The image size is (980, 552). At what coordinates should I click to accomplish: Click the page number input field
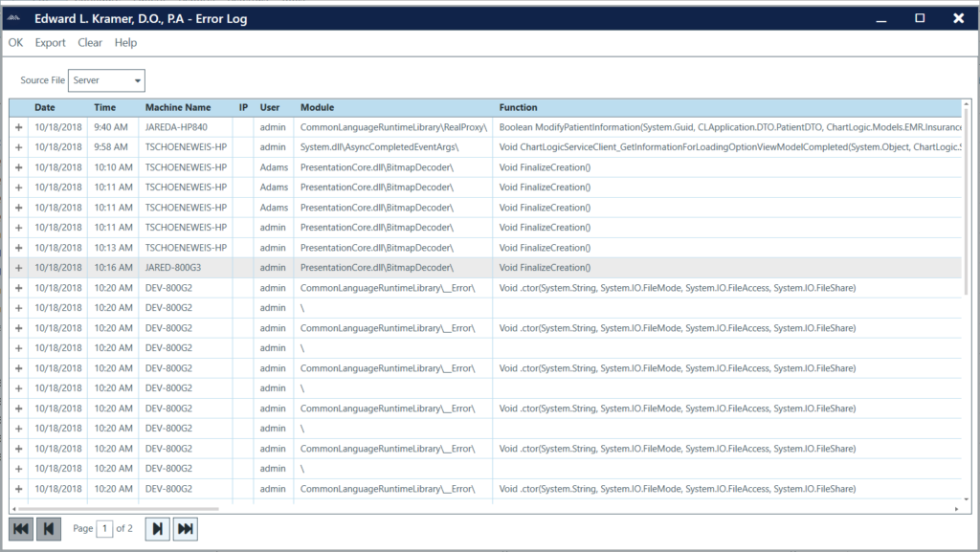(104, 529)
